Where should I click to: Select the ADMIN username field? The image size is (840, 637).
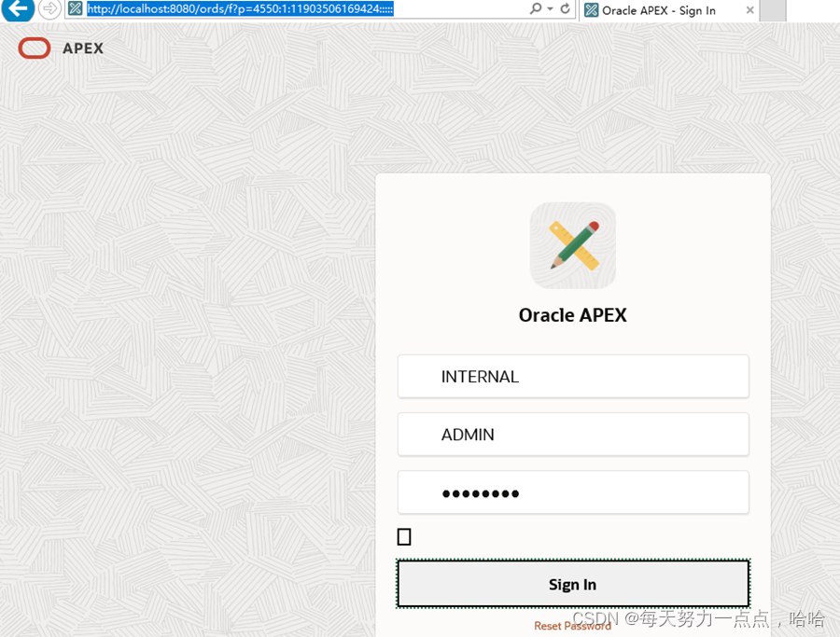(x=572, y=434)
